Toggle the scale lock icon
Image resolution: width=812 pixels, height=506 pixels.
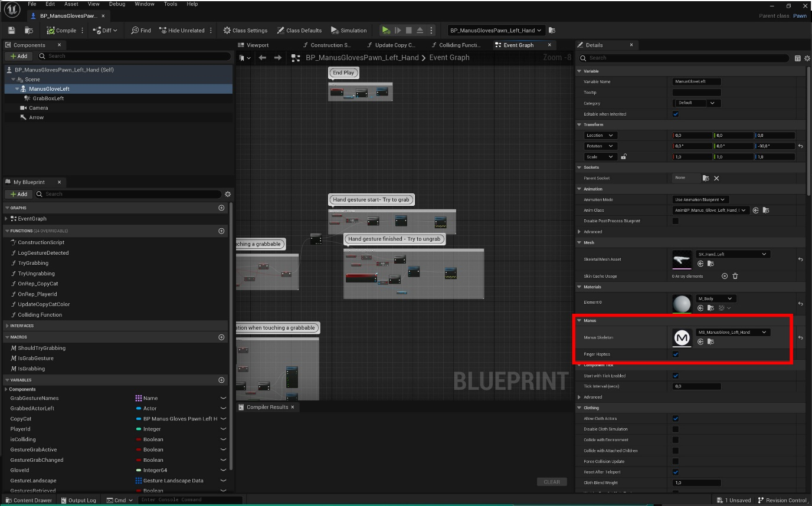tap(624, 157)
